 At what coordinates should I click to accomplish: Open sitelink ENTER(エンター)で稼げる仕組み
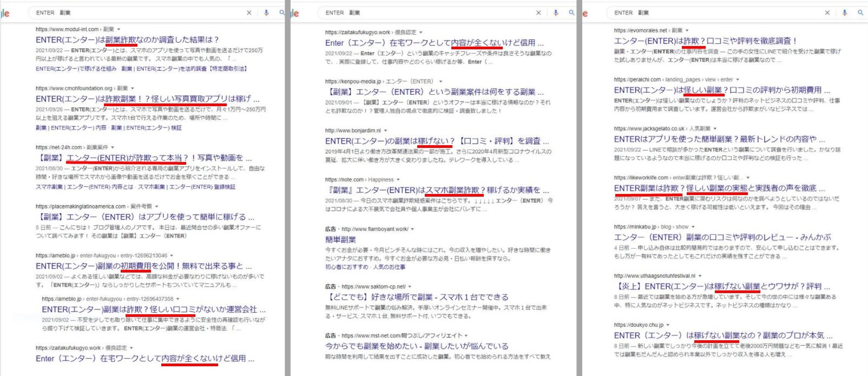[x=76, y=69]
